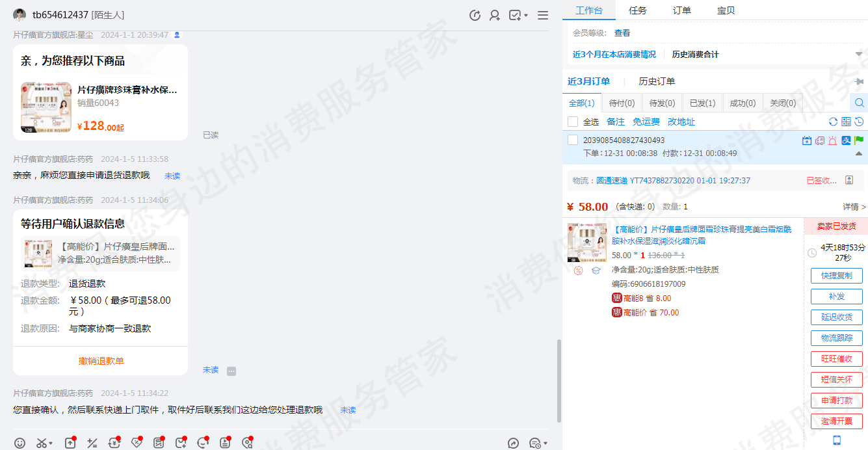Click the buyer avatar in chat header

[x=20, y=15]
